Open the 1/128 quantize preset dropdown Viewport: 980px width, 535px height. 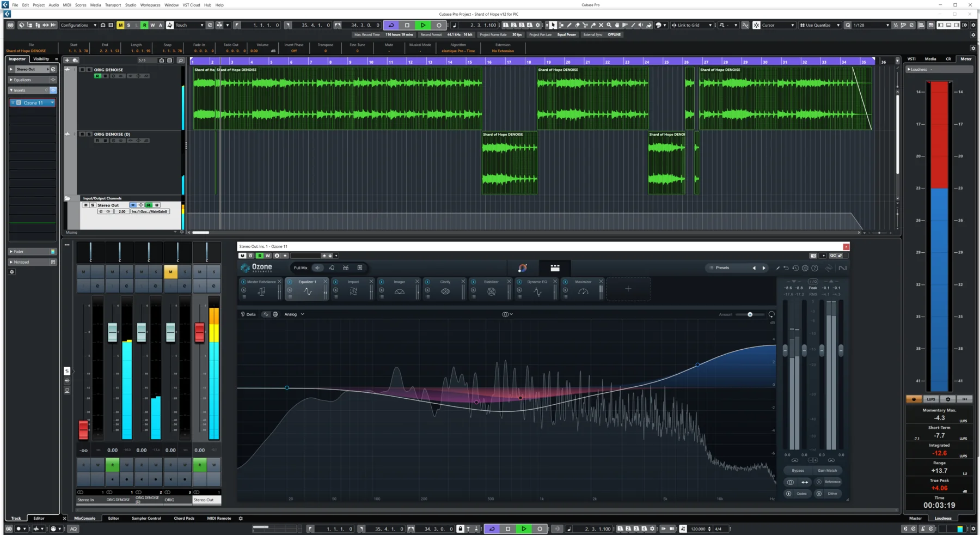coord(871,25)
